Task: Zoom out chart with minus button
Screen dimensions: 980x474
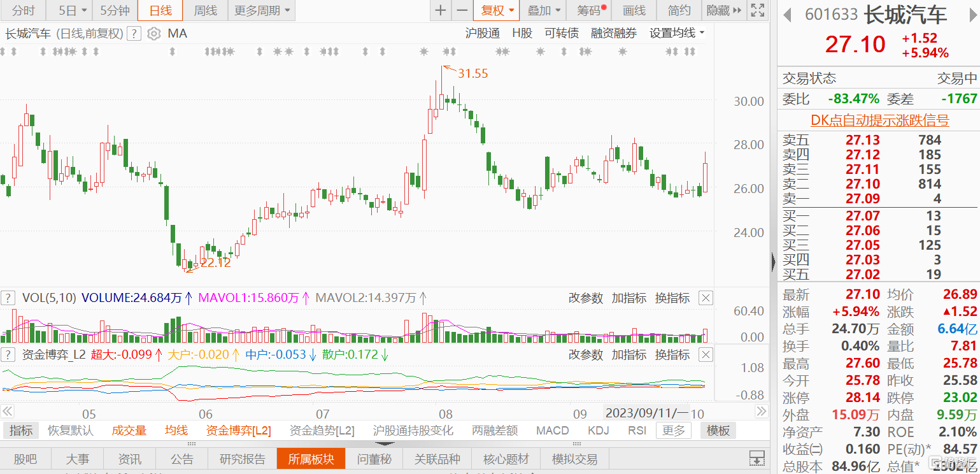Action: [x=462, y=10]
